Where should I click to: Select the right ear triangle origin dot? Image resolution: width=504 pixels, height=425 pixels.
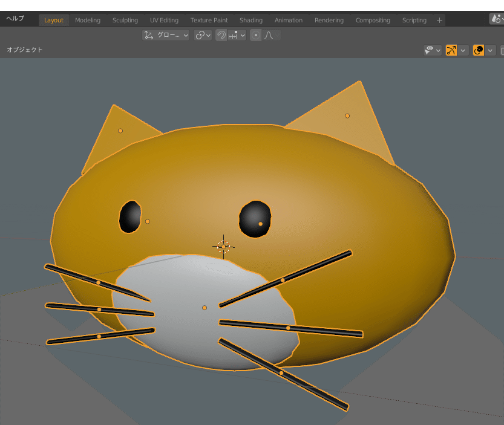[347, 116]
